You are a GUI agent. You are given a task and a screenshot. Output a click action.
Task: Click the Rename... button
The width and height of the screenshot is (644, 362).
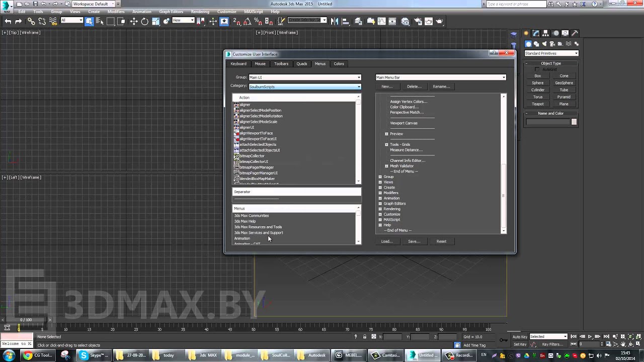441,86
